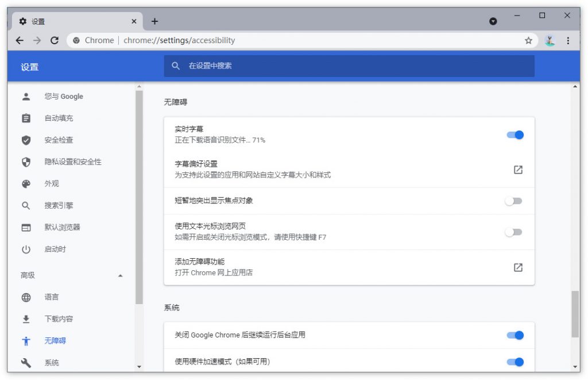Switch to the 设置 browser tab
Screen dimensions: 588x380
pos(69,21)
